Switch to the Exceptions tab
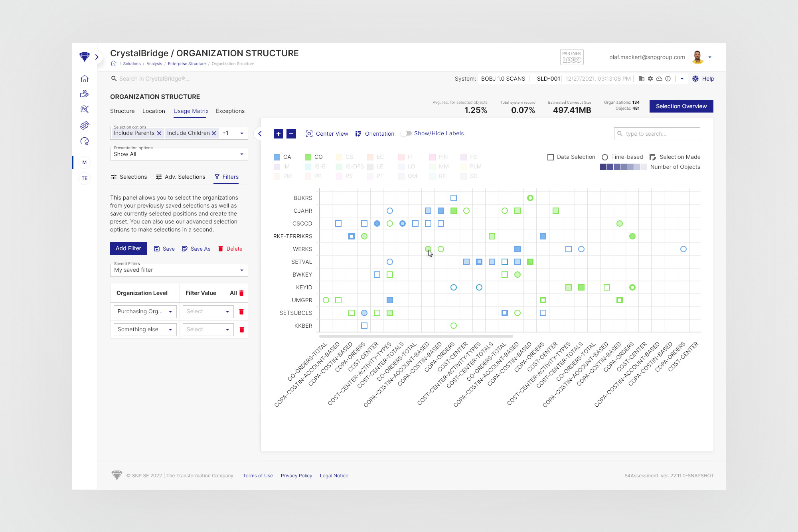Screen dimensions: 798x532 coord(230,111)
